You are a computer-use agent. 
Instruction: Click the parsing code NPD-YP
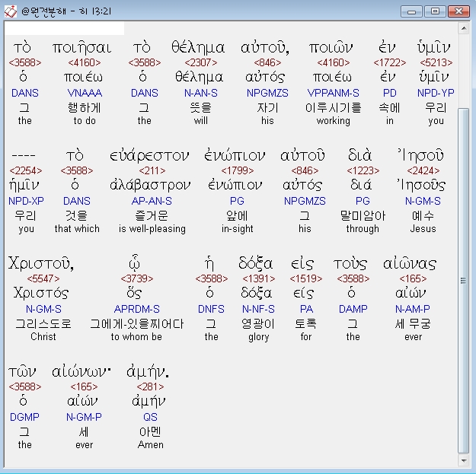436,93
